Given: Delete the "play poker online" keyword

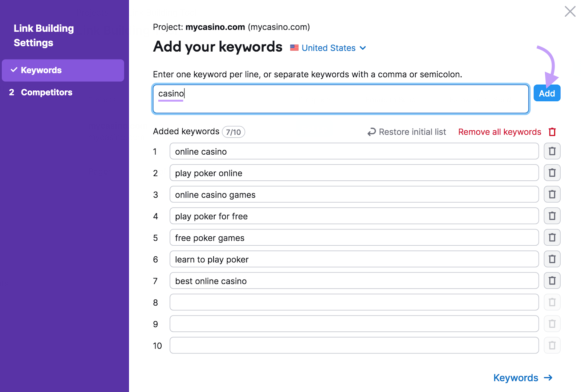Looking at the screenshot, I should coord(552,173).
